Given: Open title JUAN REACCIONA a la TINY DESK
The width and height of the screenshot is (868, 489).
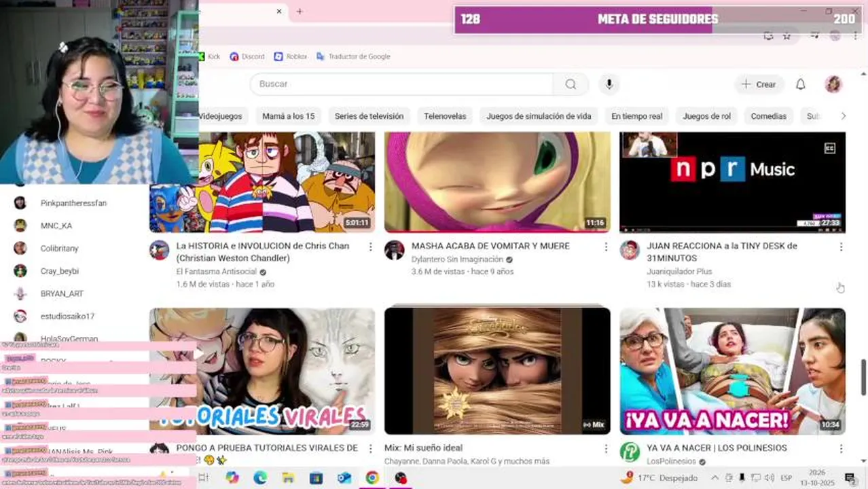Looking at the screenshot, I should pos(721,252).
